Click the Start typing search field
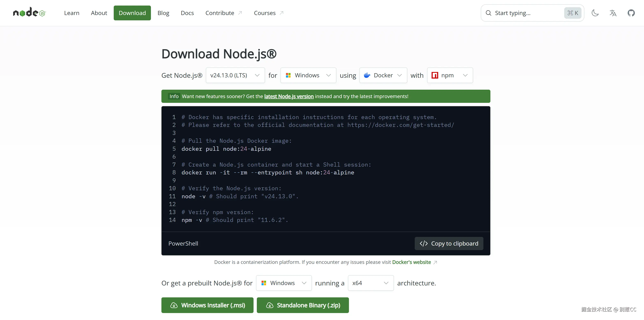644x320 pixels. pos(525,13)
